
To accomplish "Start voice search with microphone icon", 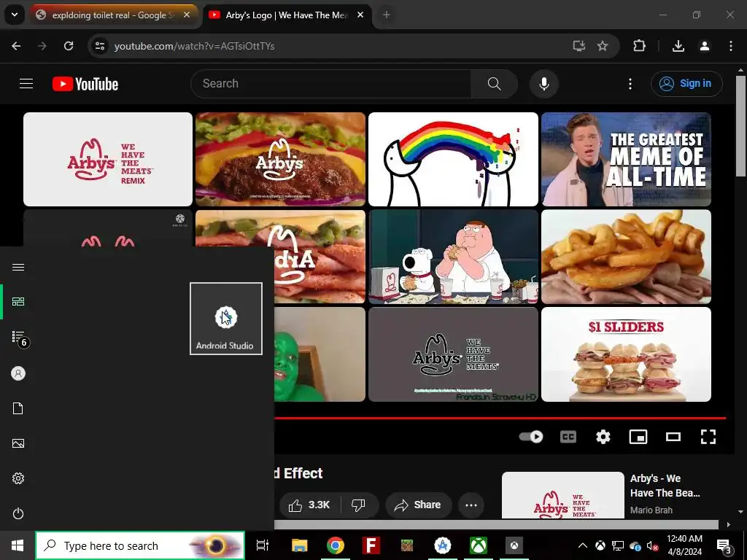I will click(x=543, y=84).
